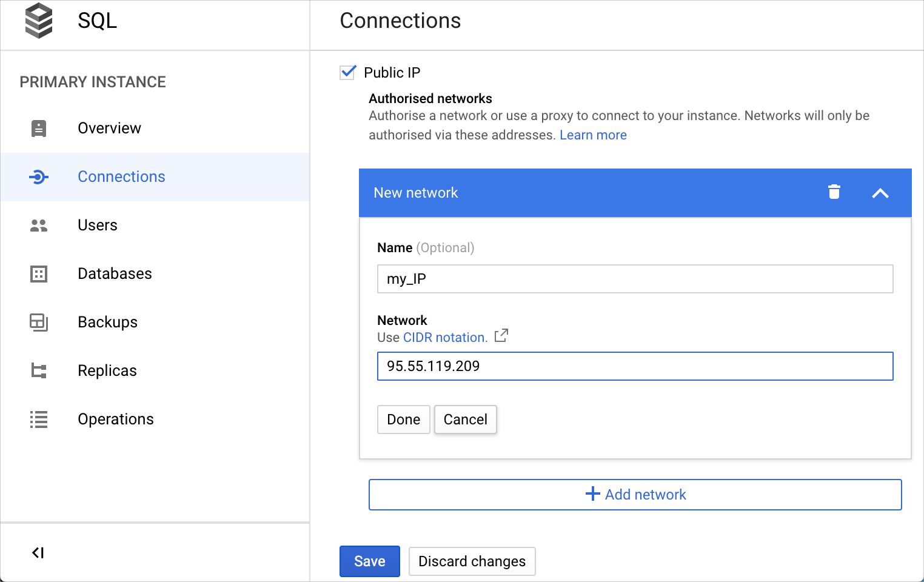Image resolution: width=924 pixels, height=582 pixels.
Task: Click the Databases grid icon
Action: click(x=38, y=273)
